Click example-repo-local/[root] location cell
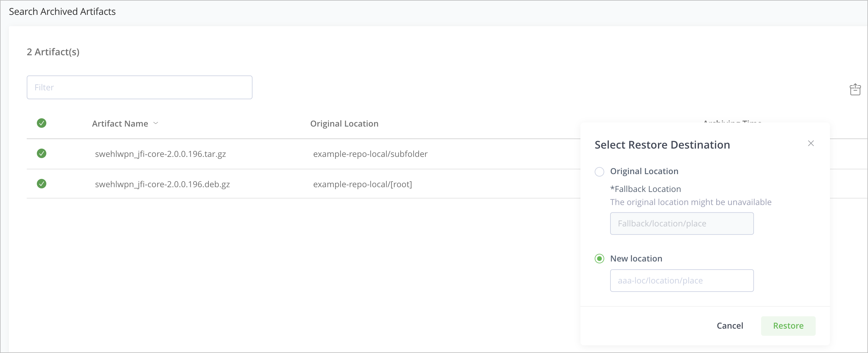Viewport: 868px width, 353px height. pos(362,185)
